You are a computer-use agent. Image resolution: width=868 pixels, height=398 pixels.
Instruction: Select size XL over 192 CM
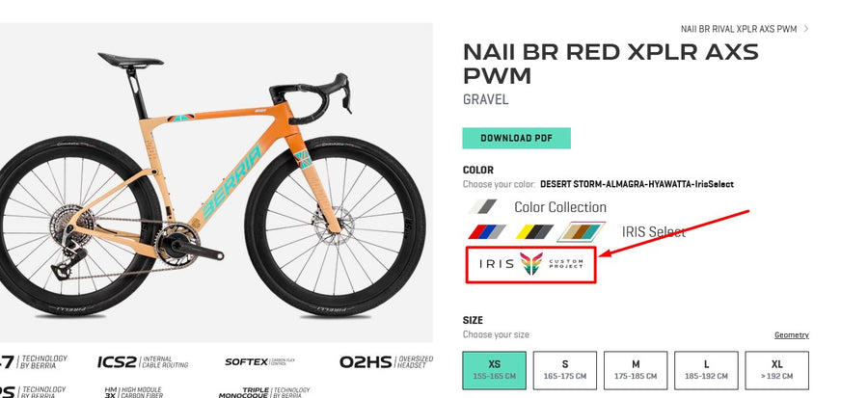(776, 370)
